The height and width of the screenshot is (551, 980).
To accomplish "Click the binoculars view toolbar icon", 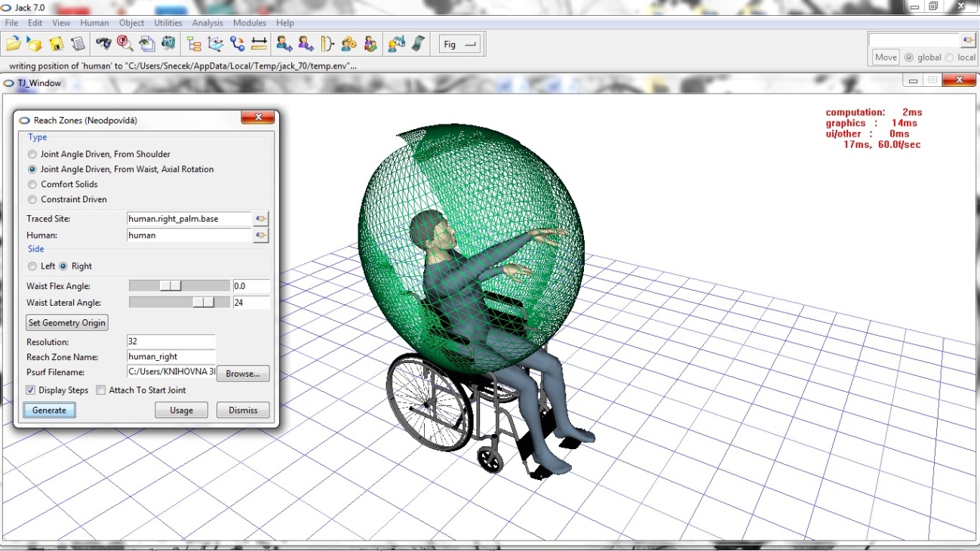I will (104, 44).
